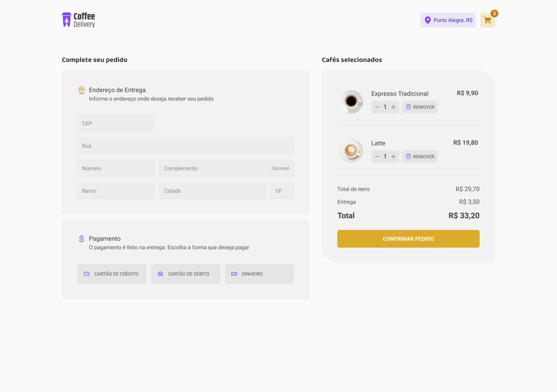This screenshot has height=392, width=557.
Task: Select Cartão de Débito payment method
Action: point(186,274)
